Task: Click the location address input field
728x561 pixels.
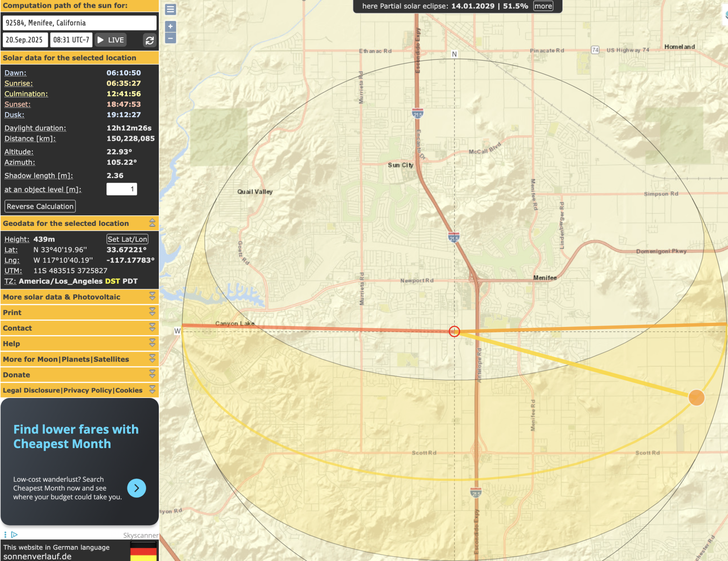Action: [80, 23]
